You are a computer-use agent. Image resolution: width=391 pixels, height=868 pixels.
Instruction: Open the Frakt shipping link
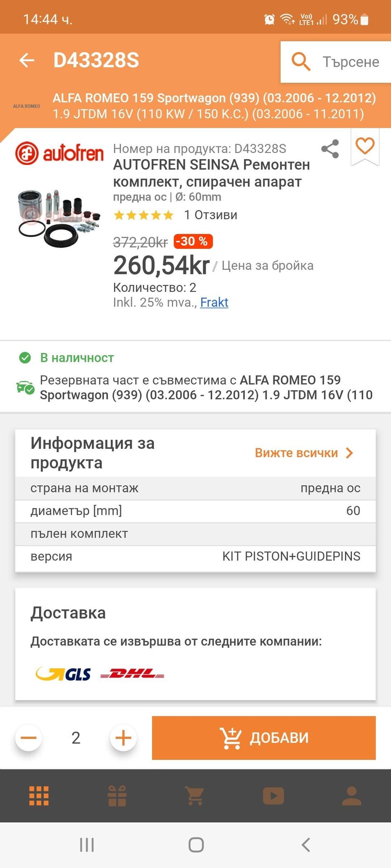point(214,302)
